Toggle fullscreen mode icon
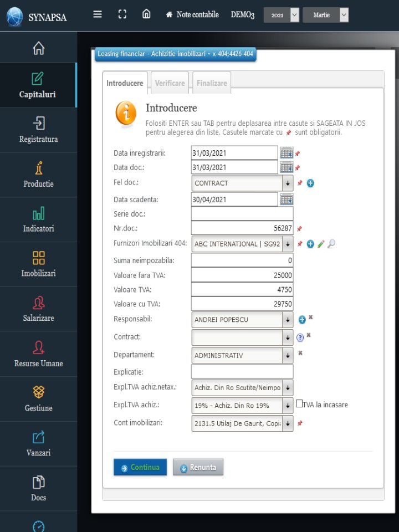Viewport: 399px width, 532px height. click(122, 14)
